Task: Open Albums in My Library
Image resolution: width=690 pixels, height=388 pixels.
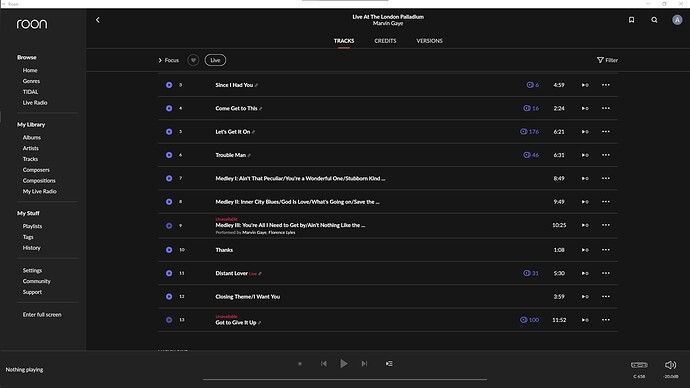Action: pos(32,138)
